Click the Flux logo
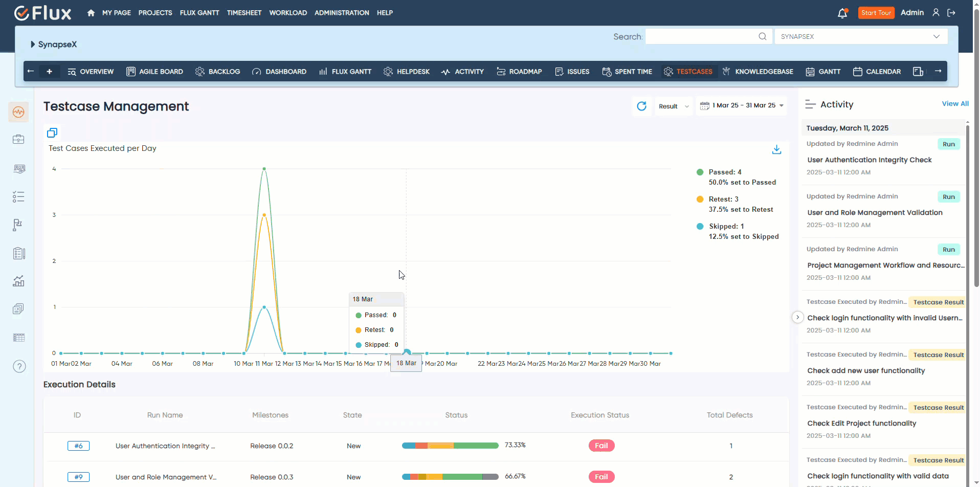This screenshot has height=487, width=980. 42,13
